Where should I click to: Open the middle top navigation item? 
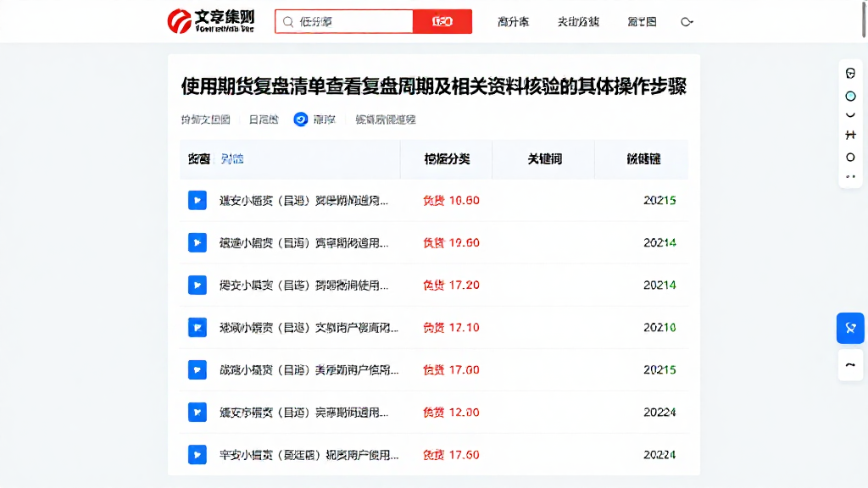click(x=578, y=22)
